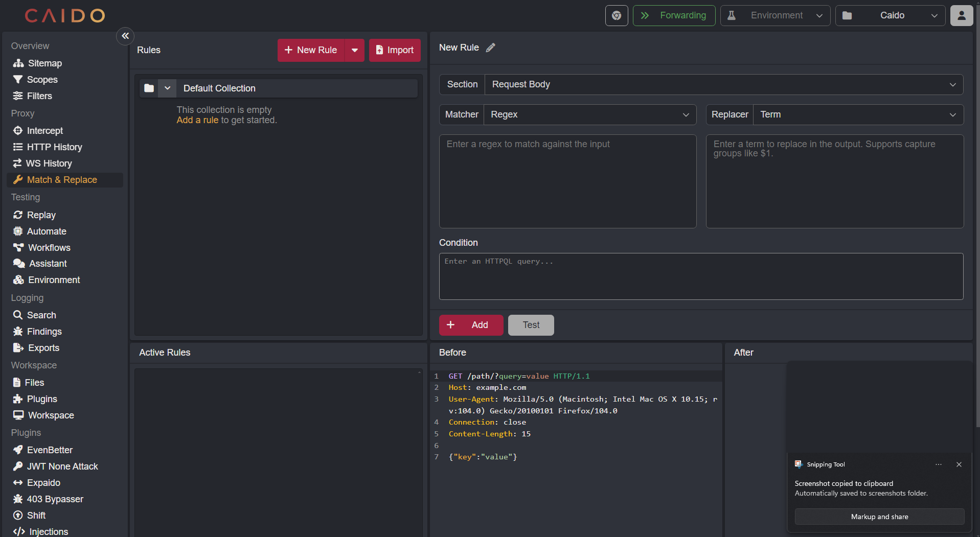
Task: Click the Automate chip icon in sidebar
Action: click(x=18, y=231)
